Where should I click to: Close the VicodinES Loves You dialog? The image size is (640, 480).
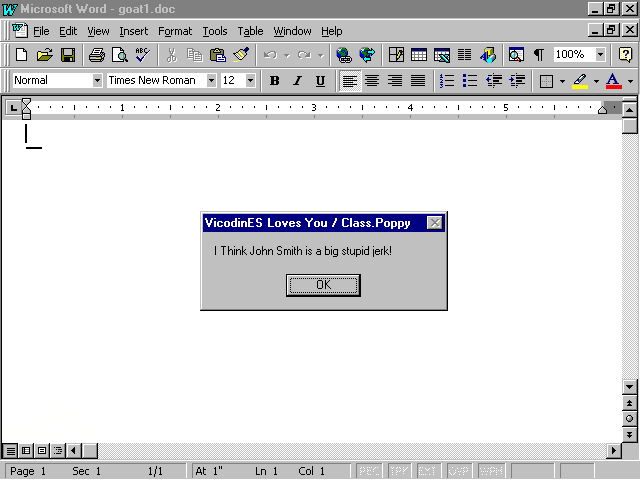(435, 223)
